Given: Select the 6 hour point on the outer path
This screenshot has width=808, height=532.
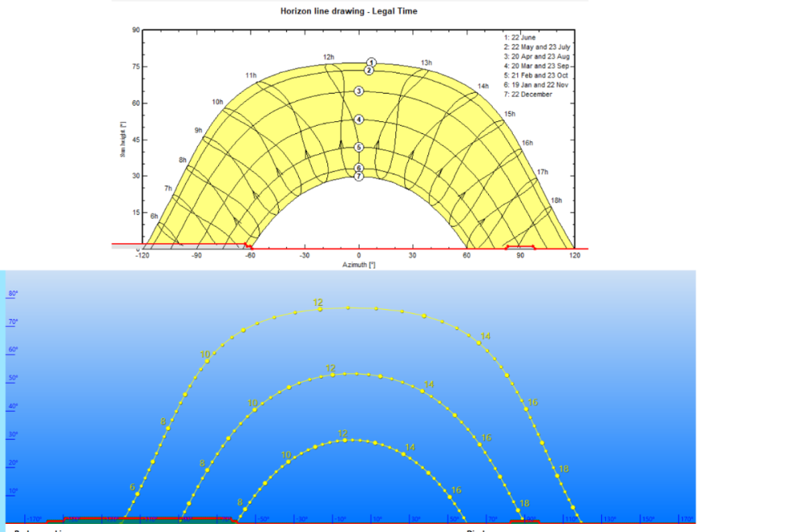Looking at the screenshot, I should (137, 492).
